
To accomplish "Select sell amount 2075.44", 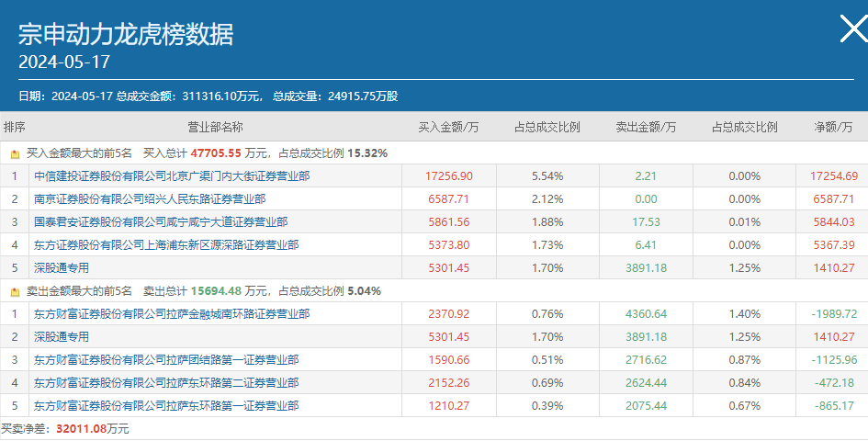I will [x=646, y=406].
